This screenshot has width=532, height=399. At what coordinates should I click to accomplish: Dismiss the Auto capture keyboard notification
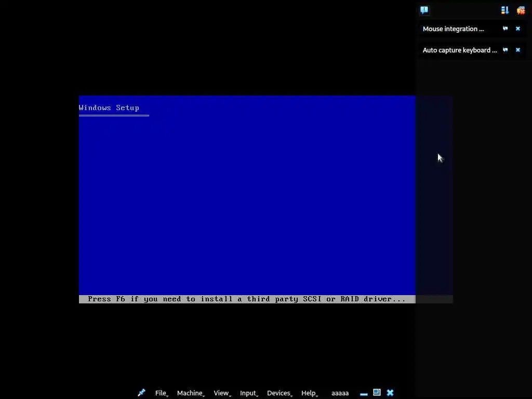(518, 50)
